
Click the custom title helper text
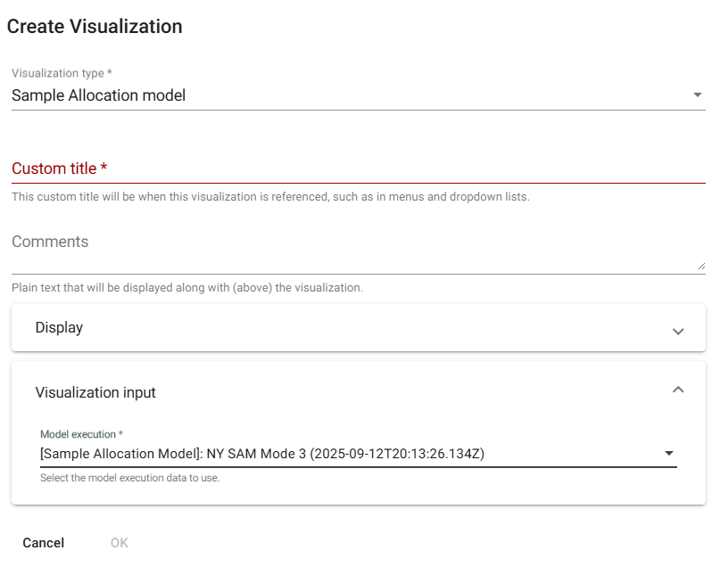(270, 197)
